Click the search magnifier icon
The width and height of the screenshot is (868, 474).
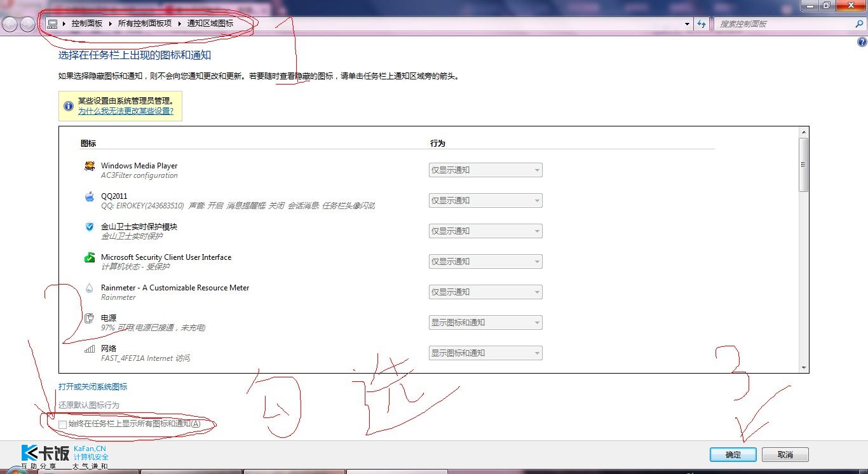coord(860,24)
